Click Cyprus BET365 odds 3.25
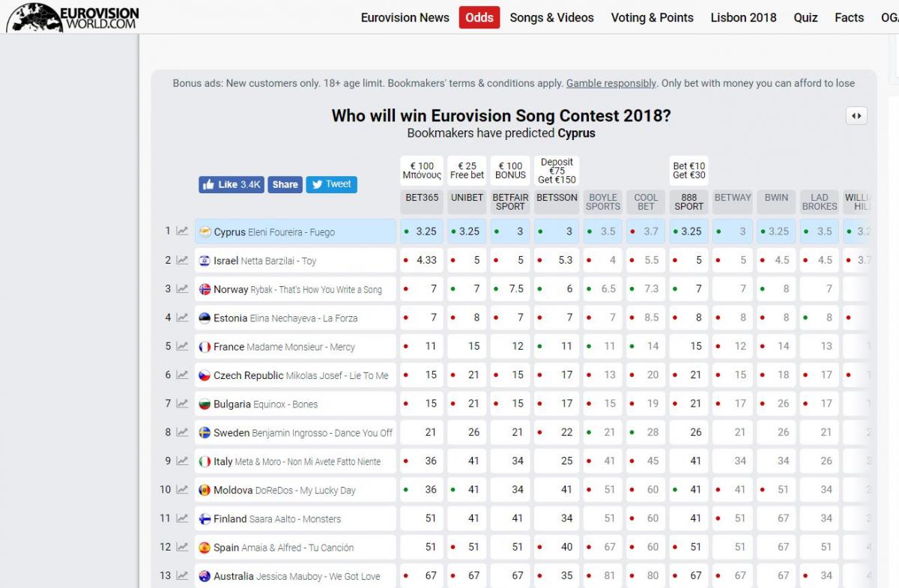Viewport: 899px width, 588px height. [x=422, y=231]
